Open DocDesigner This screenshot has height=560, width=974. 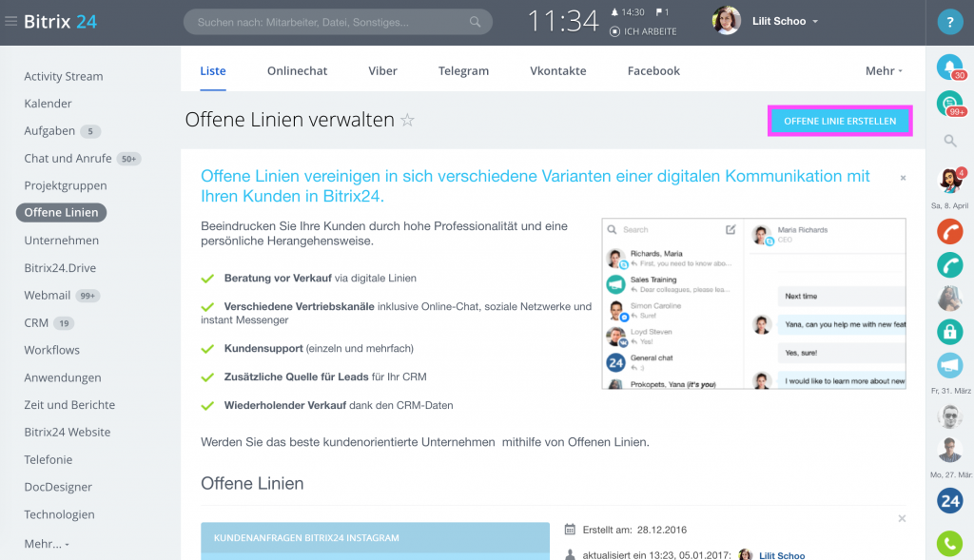[58, 487]
